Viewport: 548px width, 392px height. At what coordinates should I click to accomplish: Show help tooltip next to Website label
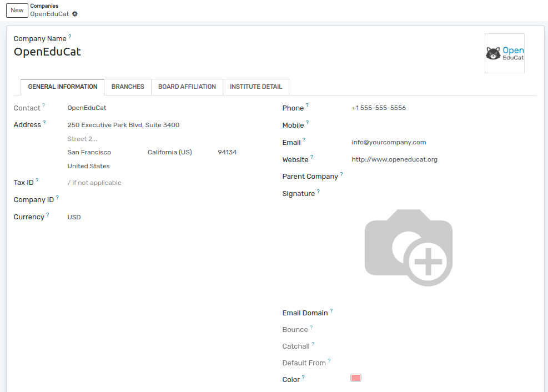coord(311,157)
